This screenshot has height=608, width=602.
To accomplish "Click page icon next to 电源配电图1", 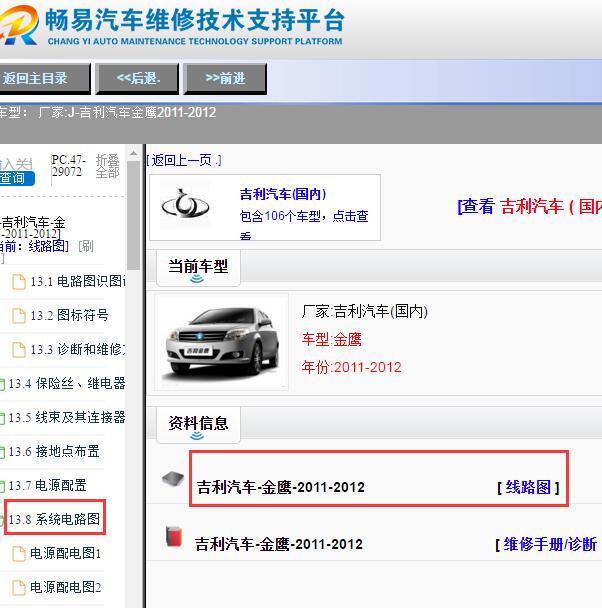I will point(19,554).
